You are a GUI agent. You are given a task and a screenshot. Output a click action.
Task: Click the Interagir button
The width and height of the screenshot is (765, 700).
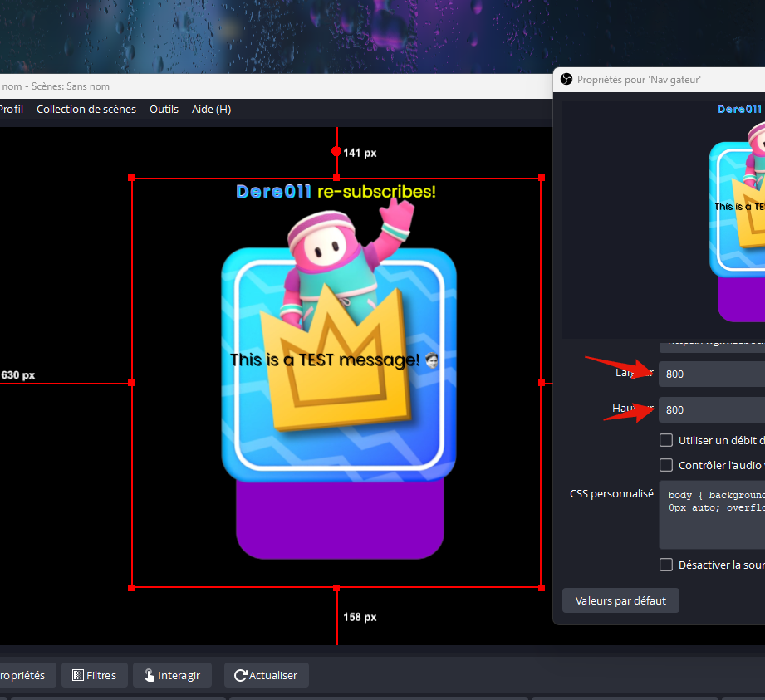[x=172, y=675]
